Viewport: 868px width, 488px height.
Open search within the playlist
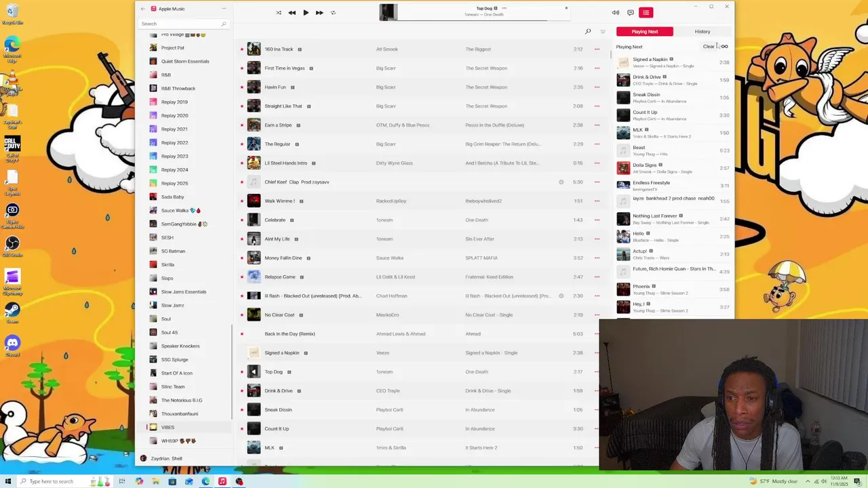tap(588, 31)
